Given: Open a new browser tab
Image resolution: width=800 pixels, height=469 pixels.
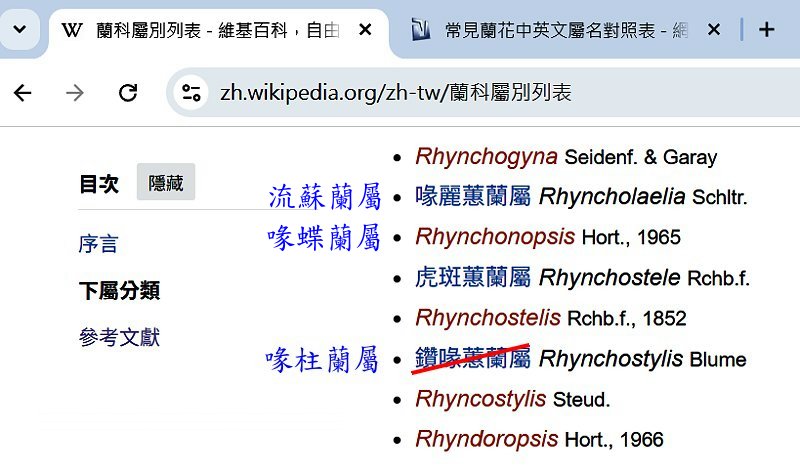Looking at the screenshot, I should coord(767,30).
